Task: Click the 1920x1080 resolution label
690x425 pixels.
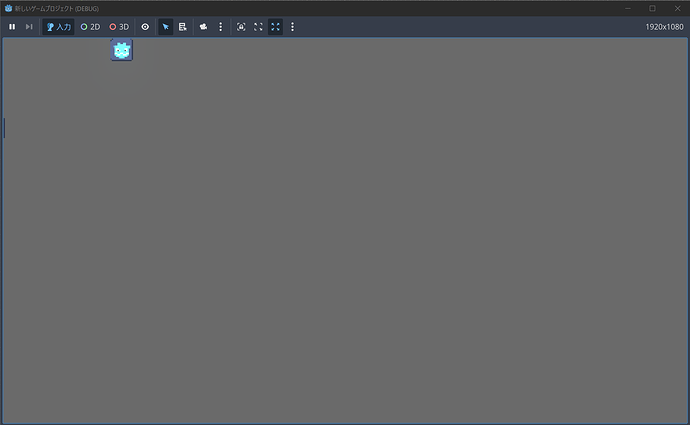Action: coord(664,26)
